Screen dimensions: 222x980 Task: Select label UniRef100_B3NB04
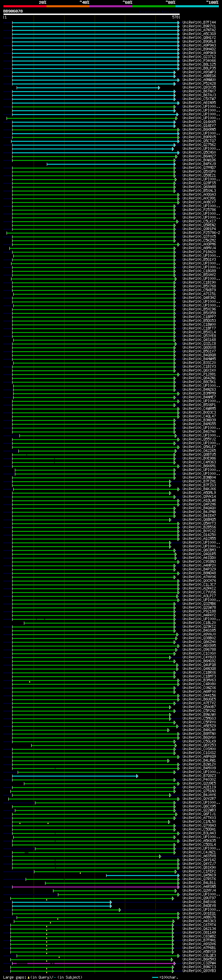click(x=199, y=477)
